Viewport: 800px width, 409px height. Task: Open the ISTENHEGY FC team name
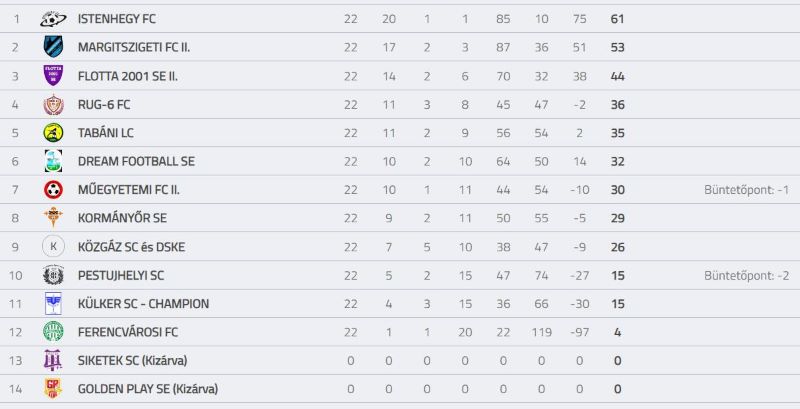pos(116,19)
